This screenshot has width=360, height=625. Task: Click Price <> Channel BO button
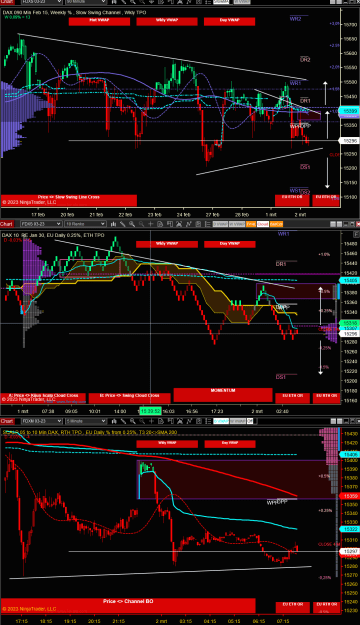coord(128,605)
